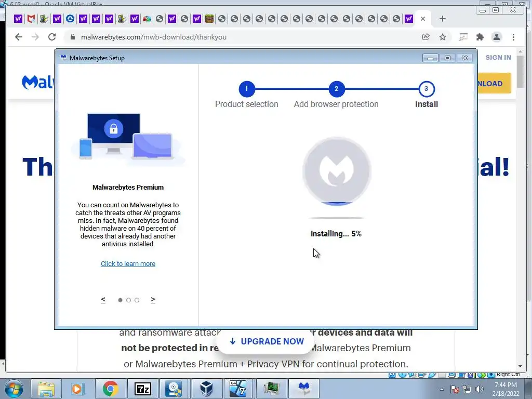Open the 64-bit 7 taskbar app

tap(238, 389)
